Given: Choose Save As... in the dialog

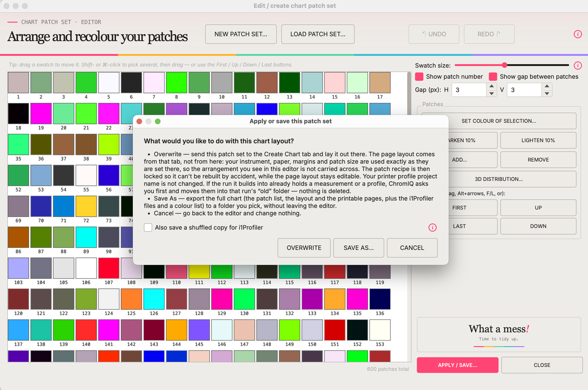Looking at the screenshot, I should click(x=359, y=248).
